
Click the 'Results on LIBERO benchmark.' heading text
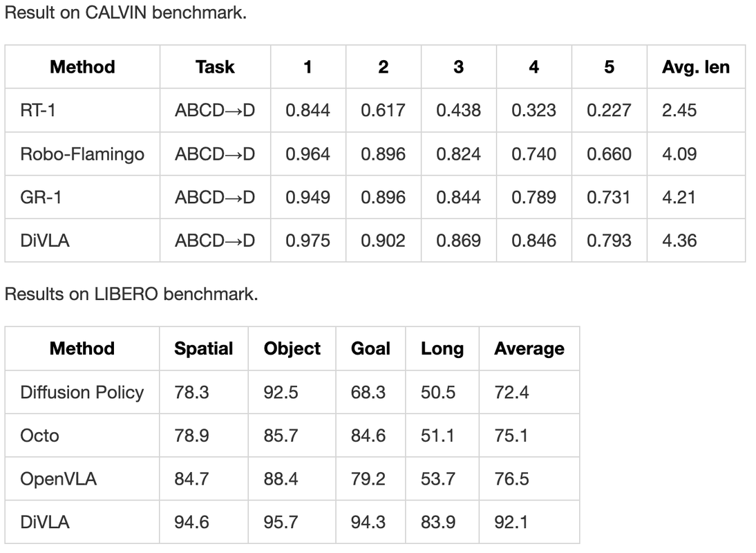click(131, 294)
